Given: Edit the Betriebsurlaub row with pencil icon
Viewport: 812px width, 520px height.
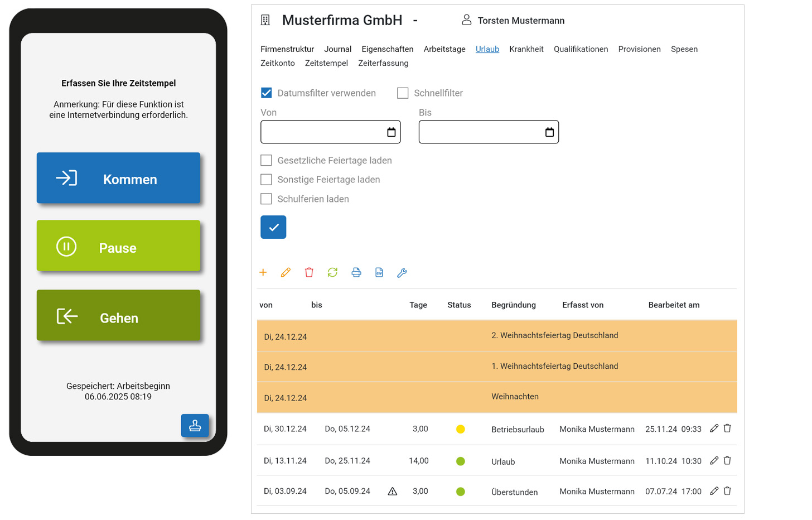Looking at the screenshot, I should 714,428.
